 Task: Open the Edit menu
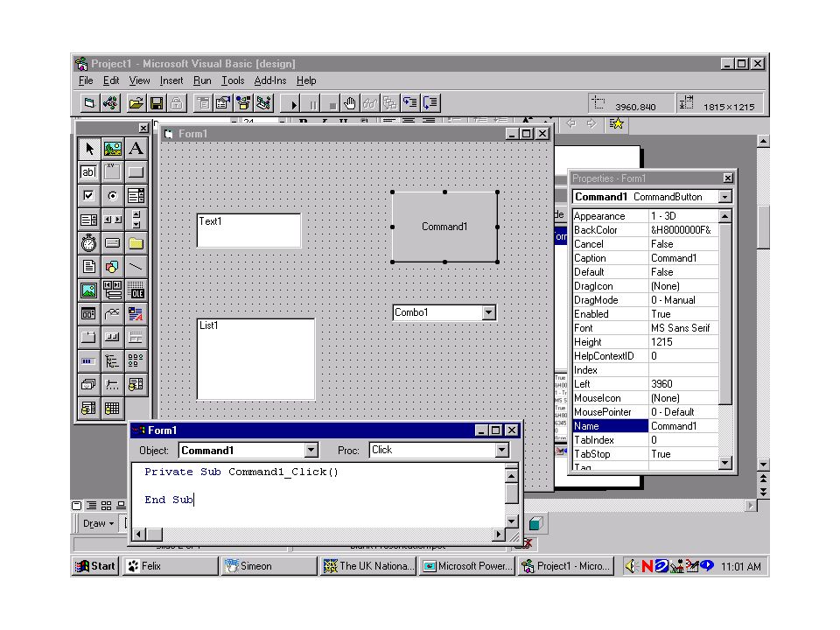[x=111, y=80]
